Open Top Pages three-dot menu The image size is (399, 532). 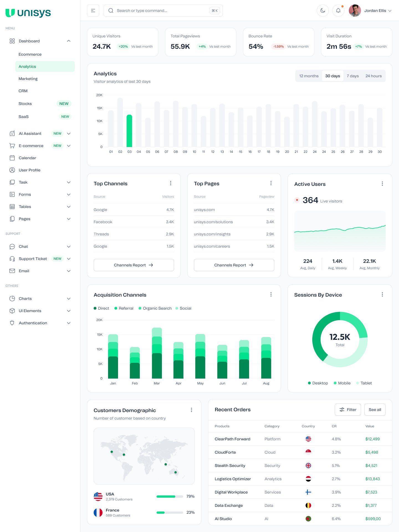click(271, 183)
